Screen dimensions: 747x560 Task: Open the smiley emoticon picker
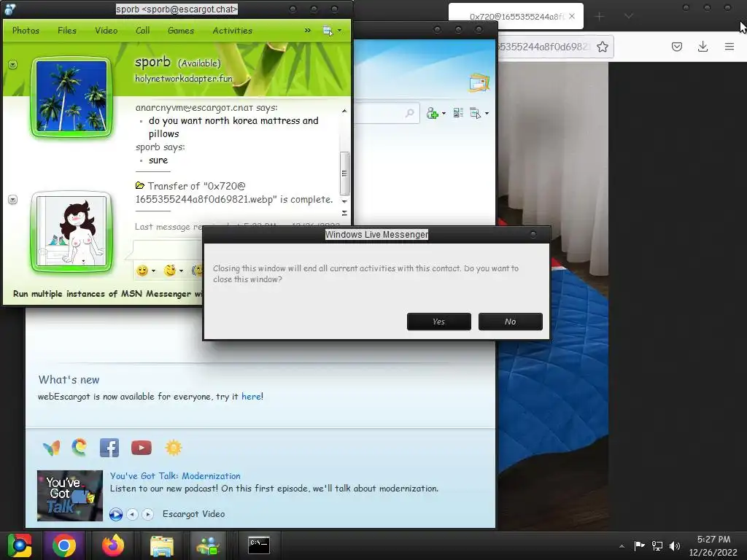[x=142, y=271]
